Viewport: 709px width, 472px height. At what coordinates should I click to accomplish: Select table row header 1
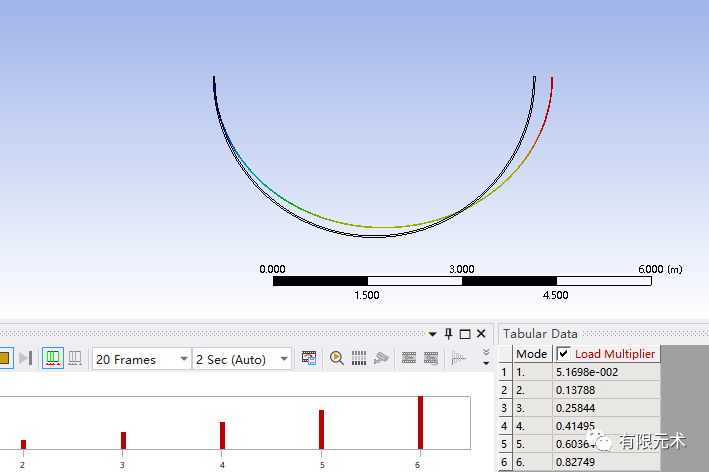click(x=505, y=372)
